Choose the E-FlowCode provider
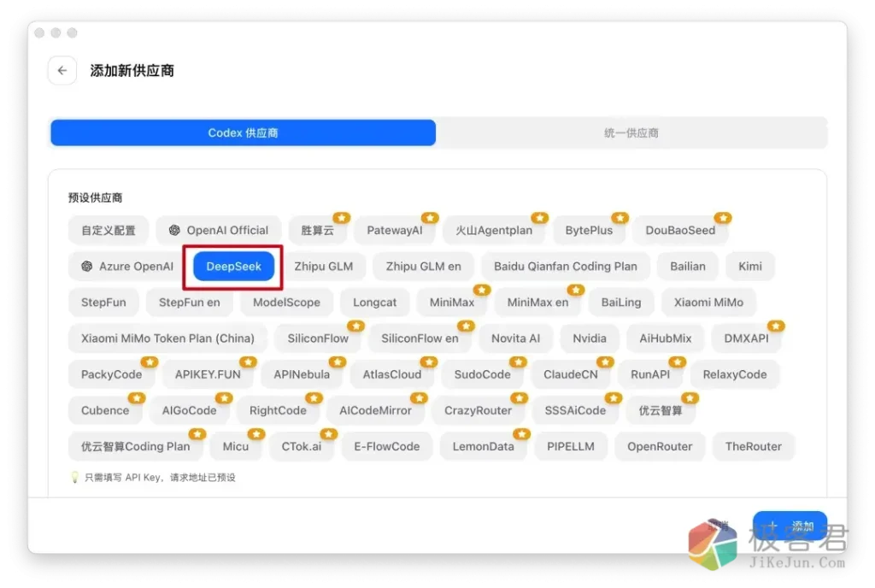875x588 pixels. (387, 446)
